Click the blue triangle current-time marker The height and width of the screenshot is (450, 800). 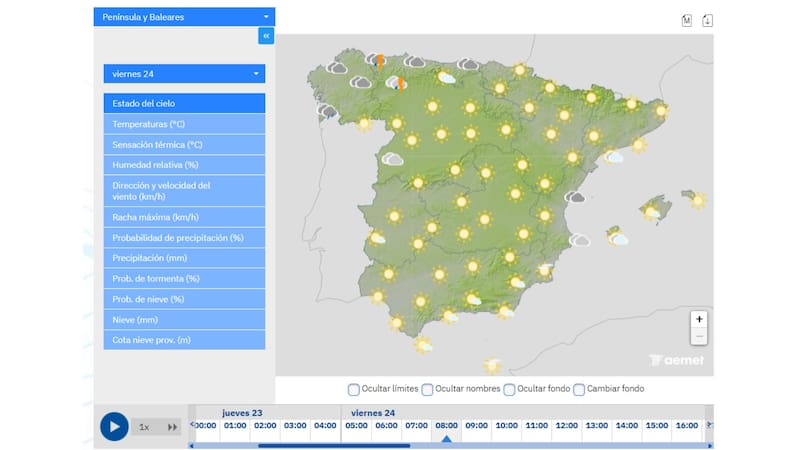point(446,439)
